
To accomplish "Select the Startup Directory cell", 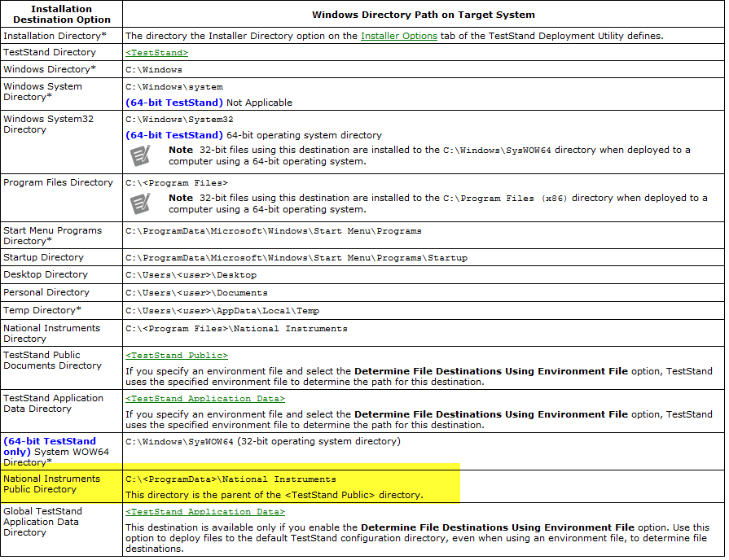I will coord(61,257).
